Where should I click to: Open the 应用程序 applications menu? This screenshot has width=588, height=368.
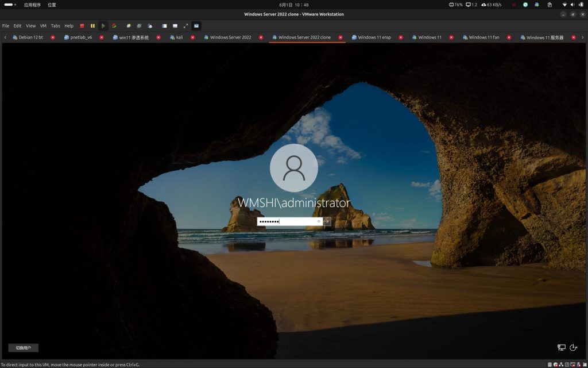(x=32, y=5)
